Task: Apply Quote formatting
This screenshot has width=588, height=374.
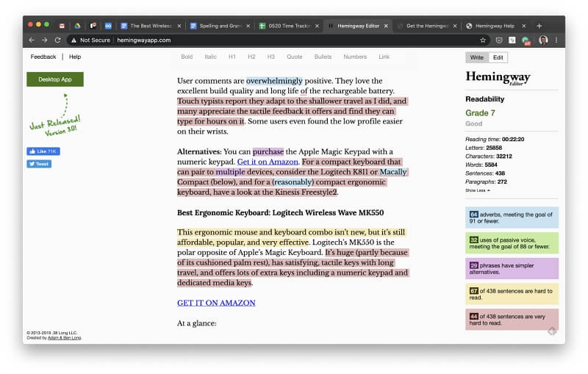Action: 295,57
